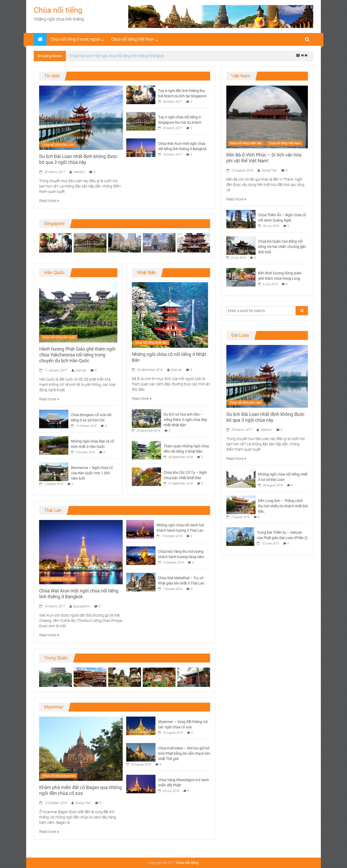The width and height of the screenshot is (347, 868).
Task: Open 'Chùa Đà Quận Cao Bằng' article
Action: pos(282,247)
